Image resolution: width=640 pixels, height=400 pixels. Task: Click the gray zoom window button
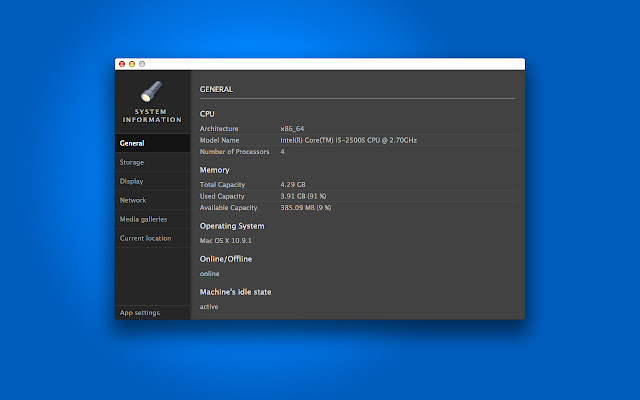pos(142,64)
